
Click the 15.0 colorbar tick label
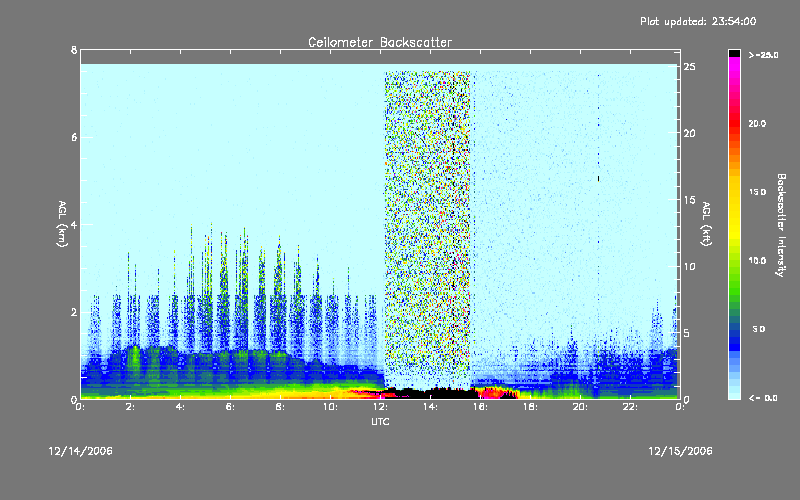757,192
